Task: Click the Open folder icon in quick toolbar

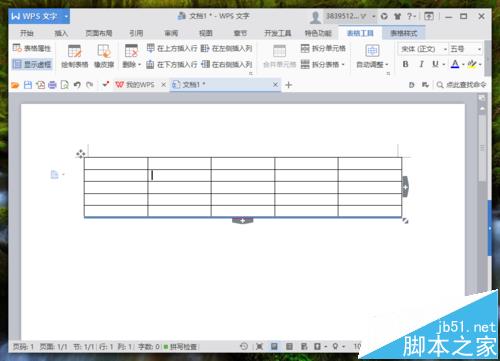Action: tap(15, 85)
